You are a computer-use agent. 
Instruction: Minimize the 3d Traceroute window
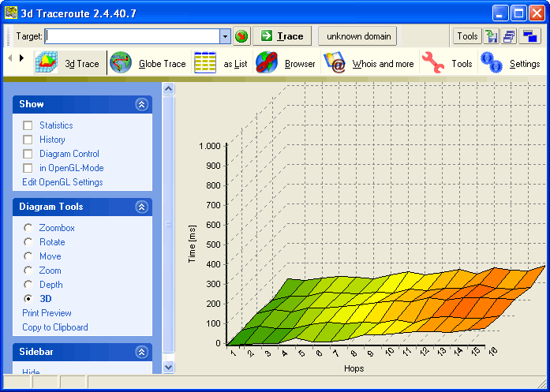click(x=500, y=13)
